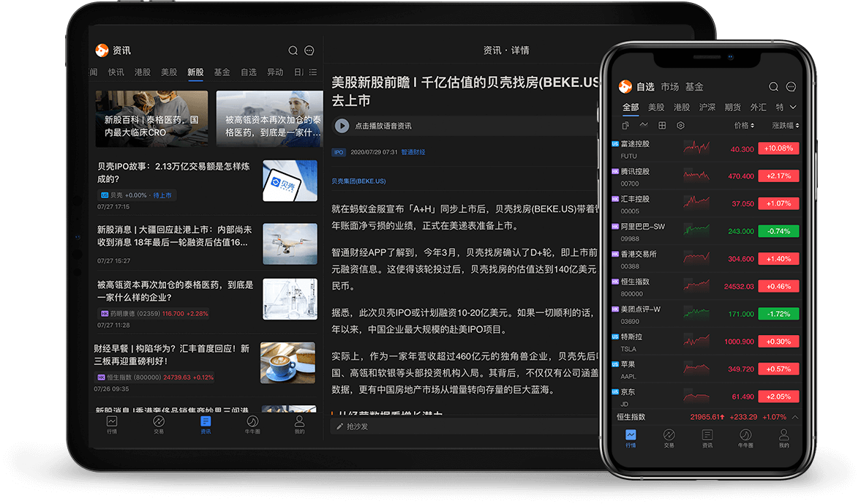
Task: Open messages icon on the tablet header
Action: point(309,50)
